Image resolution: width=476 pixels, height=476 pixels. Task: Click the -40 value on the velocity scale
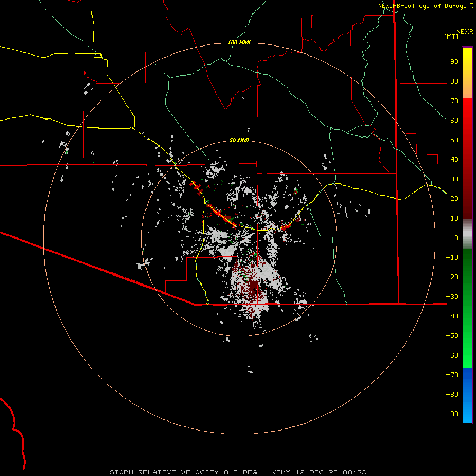(x=452, y=316)
